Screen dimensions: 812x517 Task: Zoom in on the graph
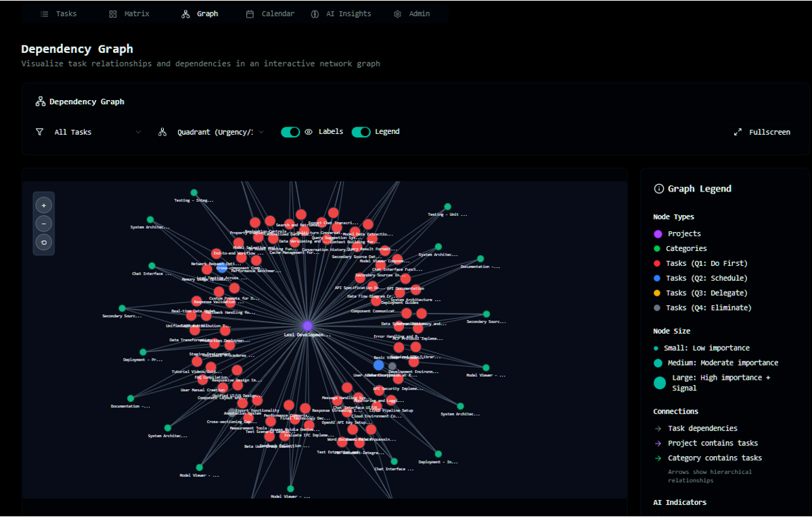tap(44, 205)
